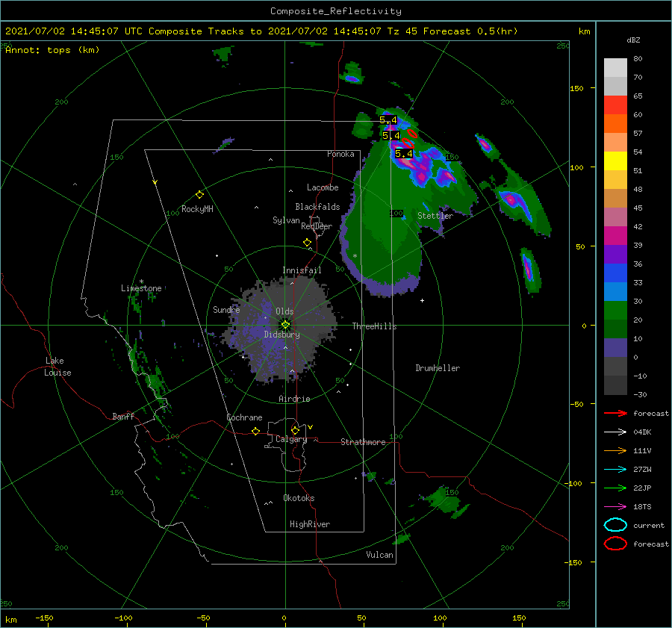Select the bright green 30-20 dBZ swatch
The width and height of the screenshot is (672, 628).
point(615,311)
